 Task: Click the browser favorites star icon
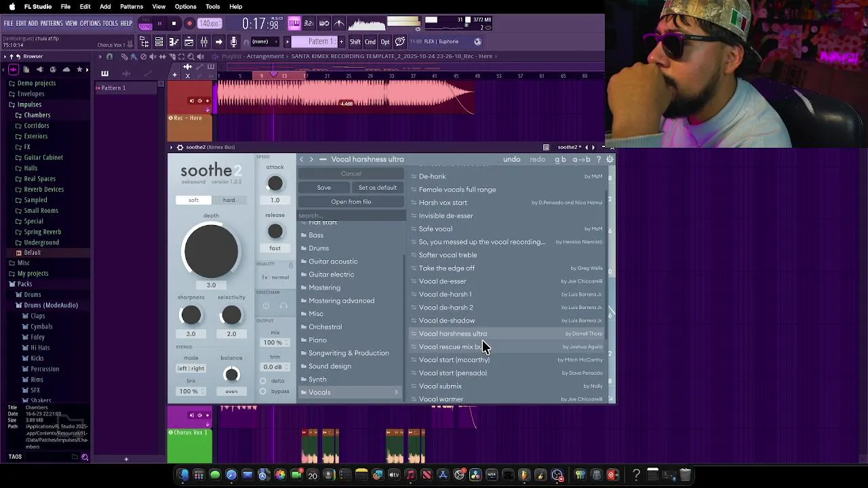coord(79,69)
